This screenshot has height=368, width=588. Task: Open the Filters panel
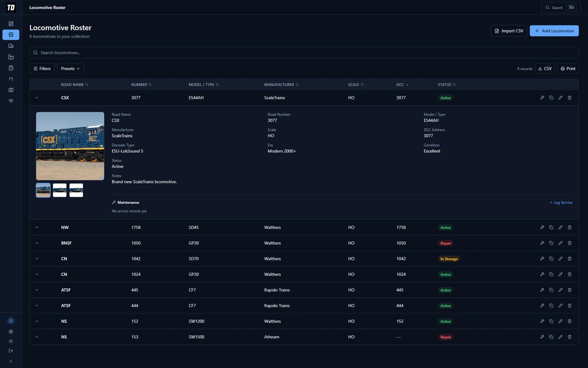(x=42, y=68)
